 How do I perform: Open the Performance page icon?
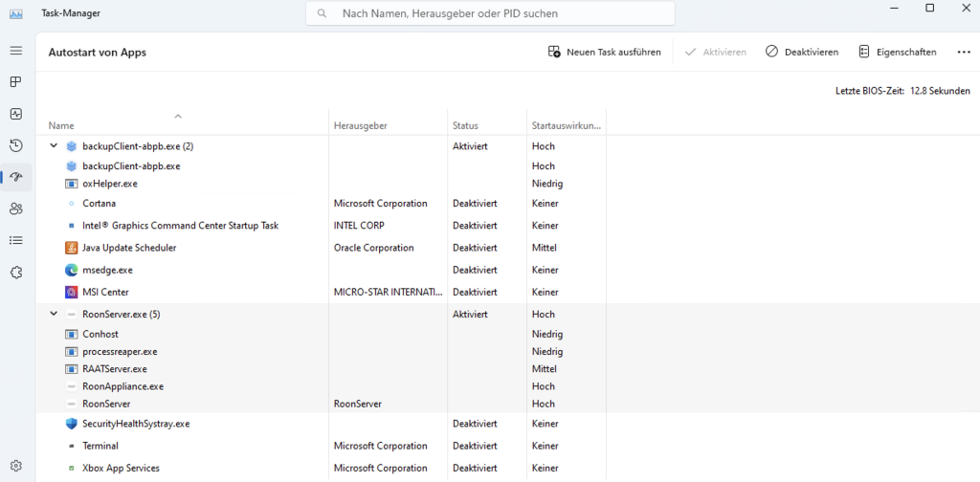pyautogui.click(x=16, y=114)
